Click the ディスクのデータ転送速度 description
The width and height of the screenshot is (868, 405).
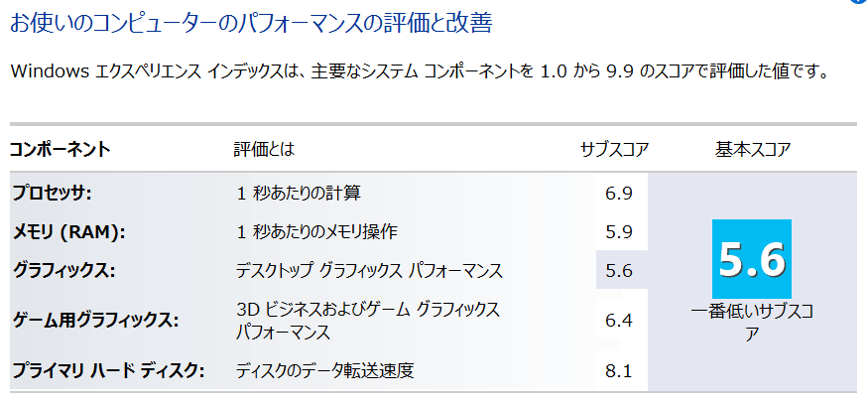coord(324,371)
